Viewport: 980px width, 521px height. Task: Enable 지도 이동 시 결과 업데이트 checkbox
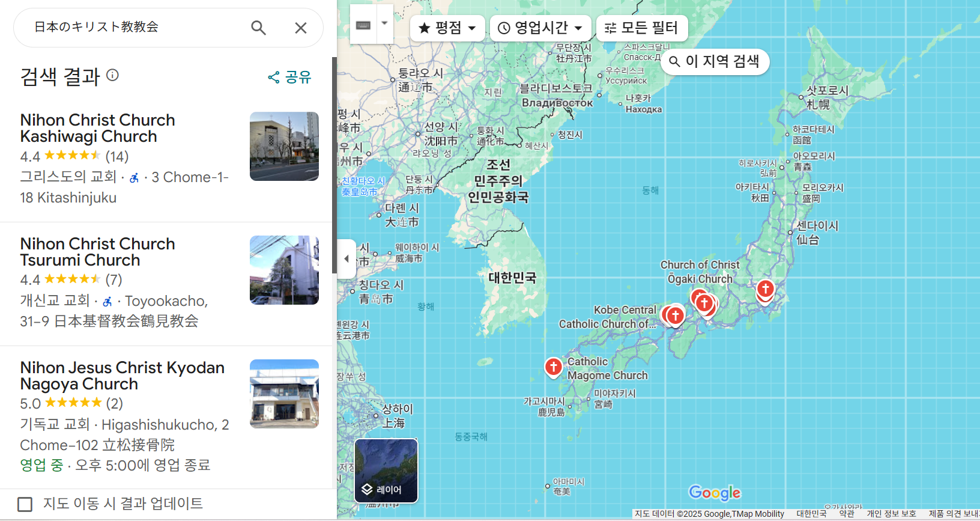coord(25,504)
